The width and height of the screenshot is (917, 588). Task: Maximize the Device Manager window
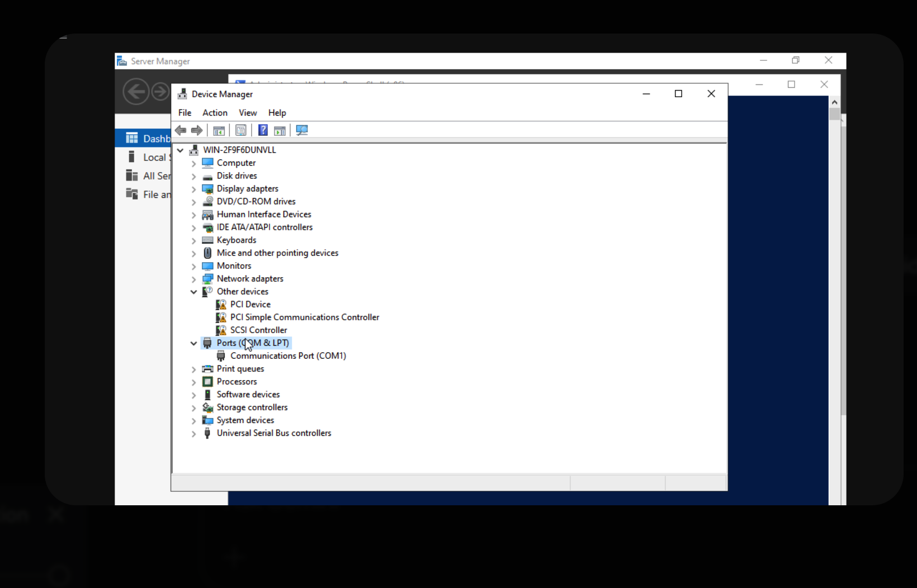click(x=678, y=94)
